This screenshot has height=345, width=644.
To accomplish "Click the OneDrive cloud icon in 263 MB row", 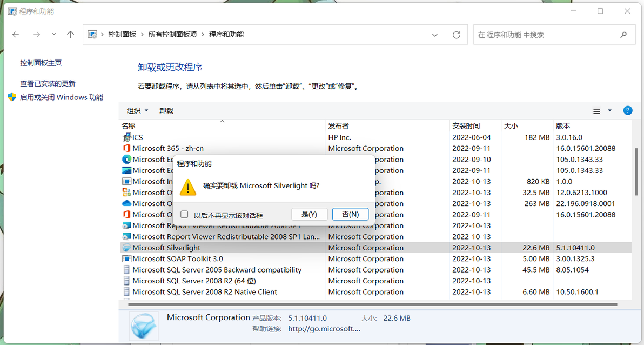I will (x=126, y=203).
